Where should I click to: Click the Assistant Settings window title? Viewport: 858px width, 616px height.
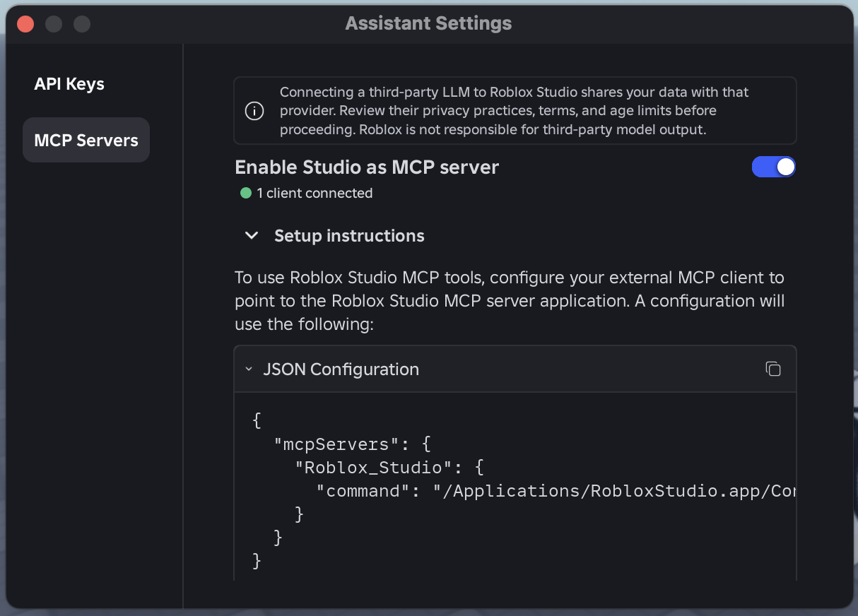pos(428,23)
